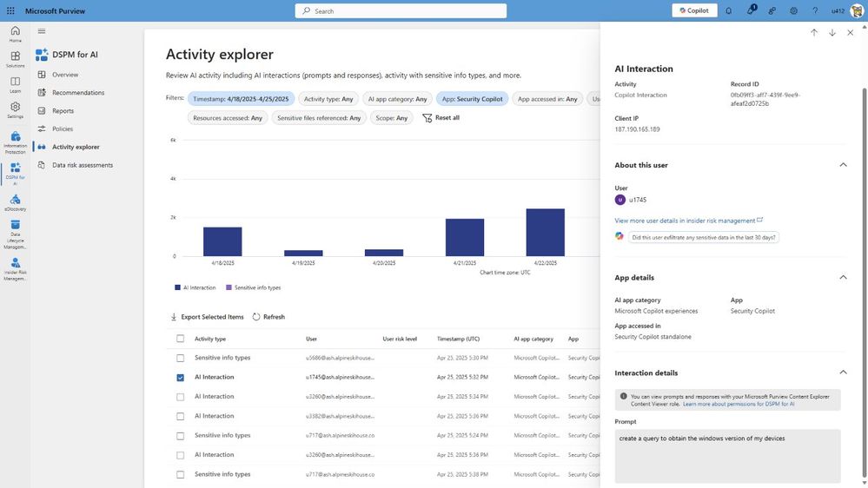The image size is (868, 488).
Task: Collapse navigation with hamburger icon
Action: coord(42,31)
